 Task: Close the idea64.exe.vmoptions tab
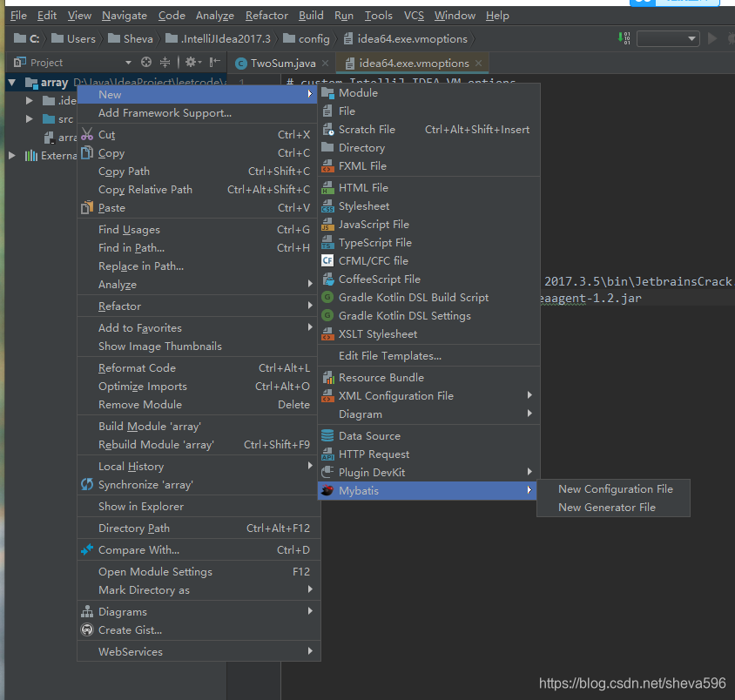coord(478,63)
